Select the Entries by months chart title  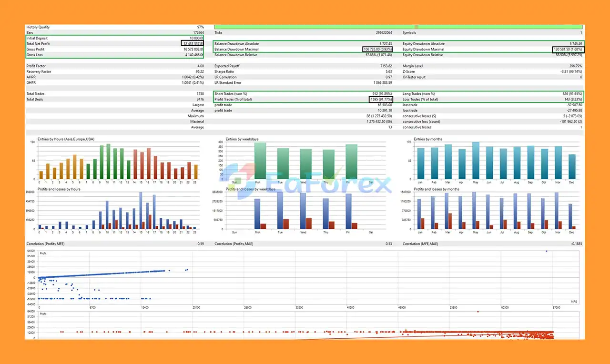[427, 139]
